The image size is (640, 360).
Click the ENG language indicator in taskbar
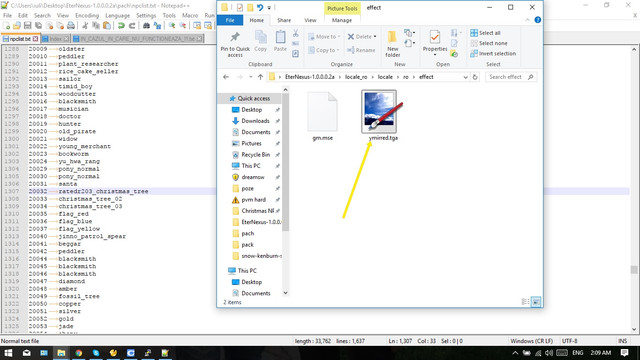(x=578, y=353)
